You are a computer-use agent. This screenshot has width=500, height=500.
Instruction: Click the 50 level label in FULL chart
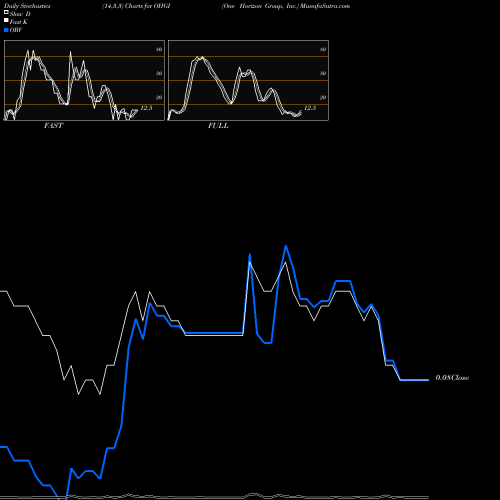323,73
